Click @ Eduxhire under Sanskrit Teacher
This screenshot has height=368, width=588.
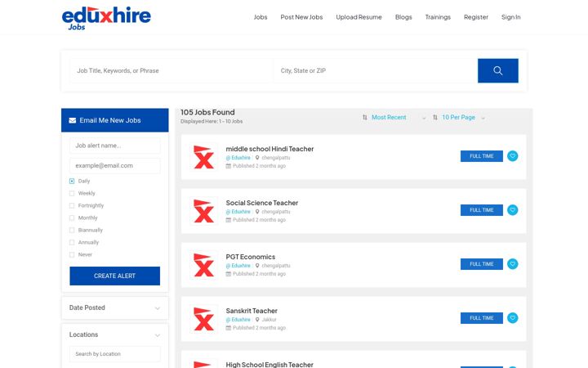238,320
